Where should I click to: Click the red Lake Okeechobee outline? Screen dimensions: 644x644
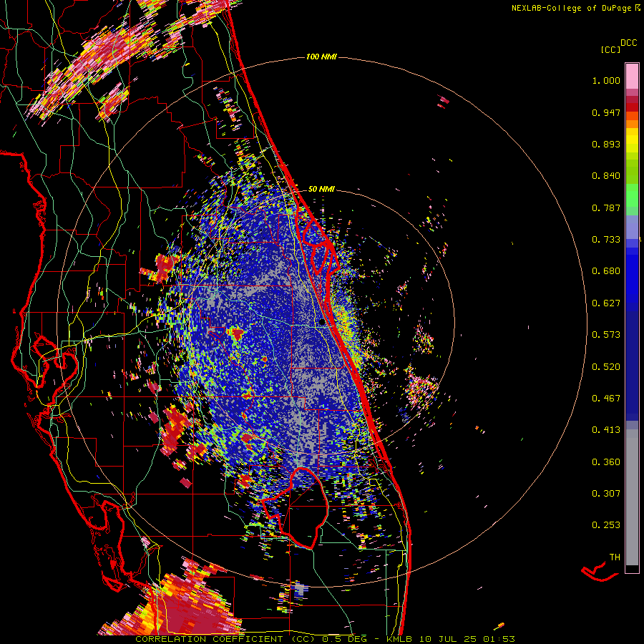click(x=295, y=507)
